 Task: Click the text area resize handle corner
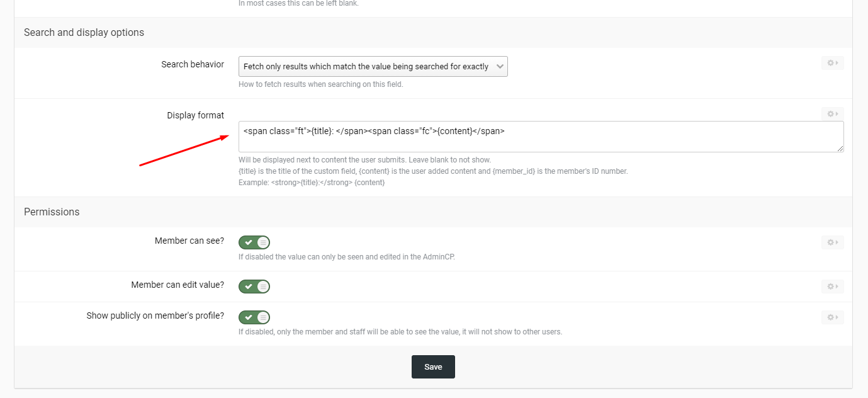[x=841, y=149]
